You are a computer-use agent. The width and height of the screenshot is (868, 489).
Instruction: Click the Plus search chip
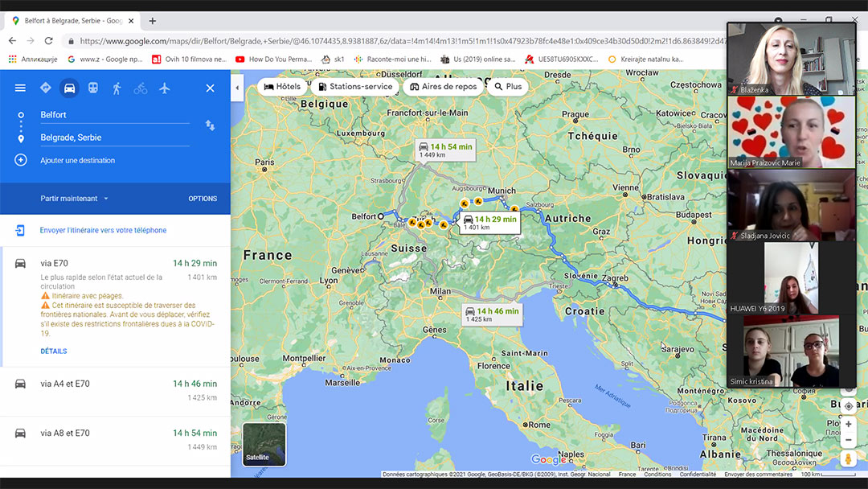point(508,86)
